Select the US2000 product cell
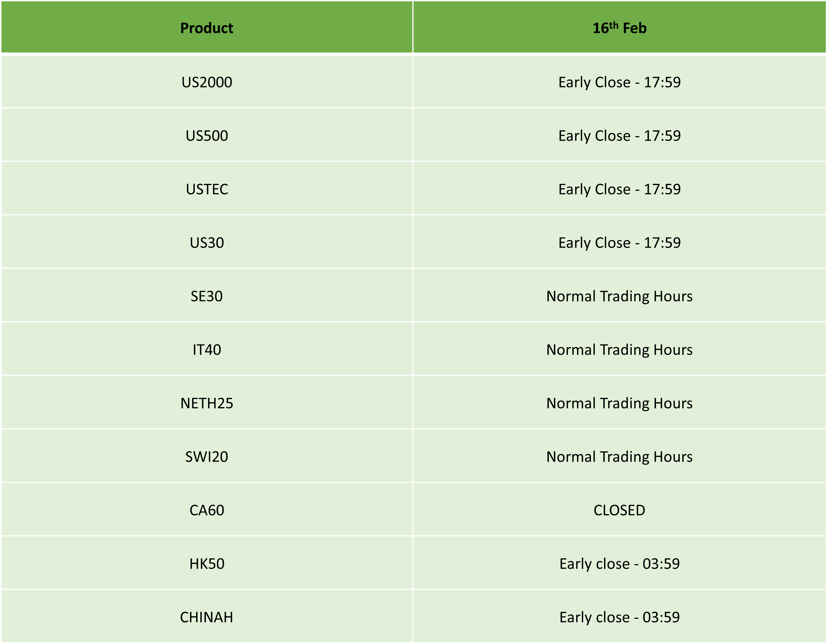Image resolution: width=829 pixels, height=644 pixels. pyautogui.click(x=207, y=82)
